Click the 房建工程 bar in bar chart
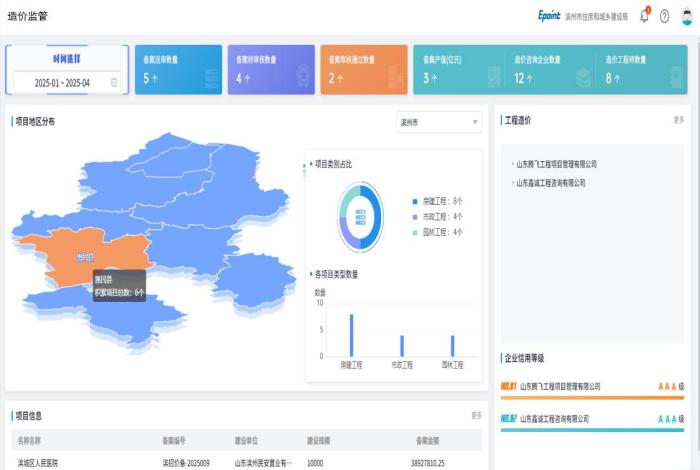This screenshot has height=470, width=700. [352, 335]
